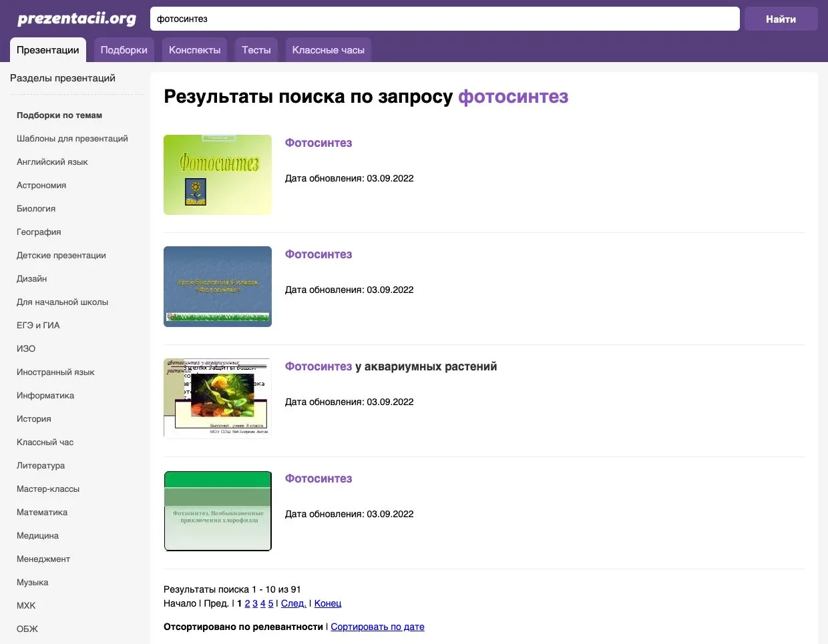Open the "Музыка" section

tap(33, 582)
